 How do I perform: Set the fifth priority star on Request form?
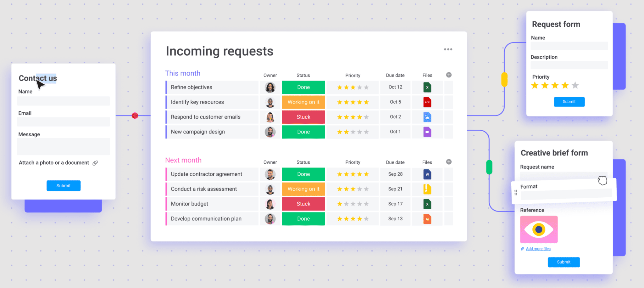click(575, 85)
